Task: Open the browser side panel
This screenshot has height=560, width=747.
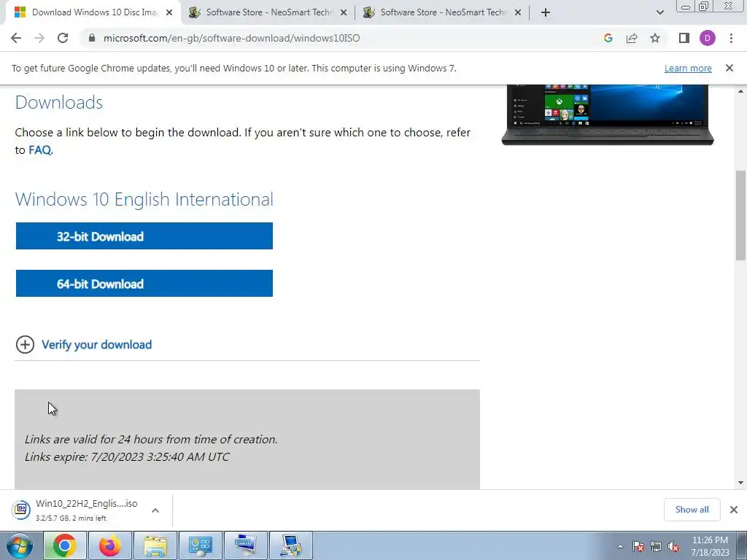Action: click(x=684, y=38)
